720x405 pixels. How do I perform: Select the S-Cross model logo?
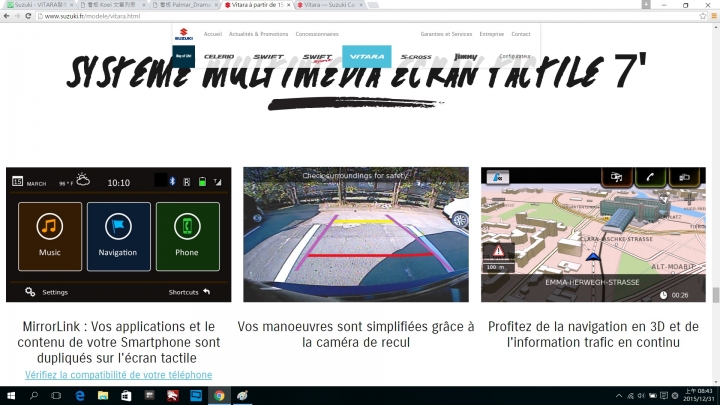click(416, 56)
